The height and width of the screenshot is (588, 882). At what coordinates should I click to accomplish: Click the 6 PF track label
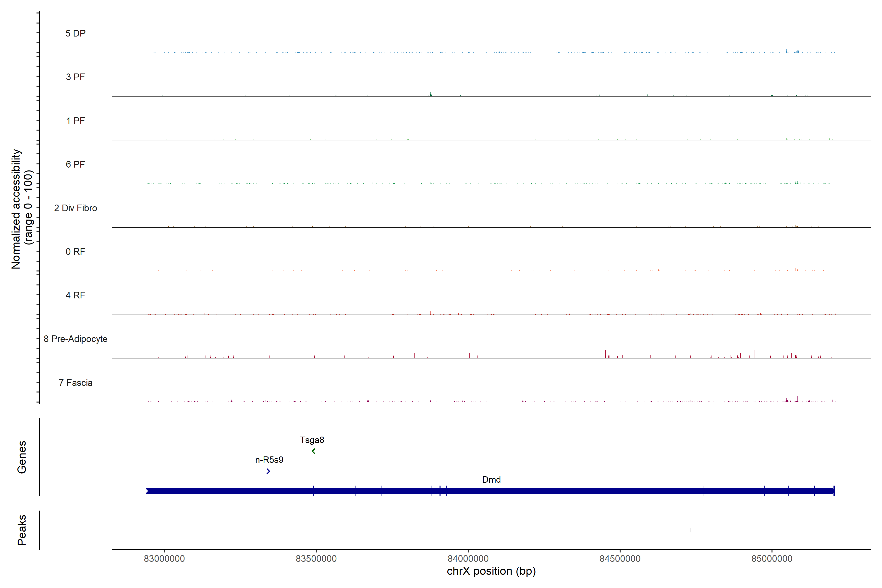75,164
